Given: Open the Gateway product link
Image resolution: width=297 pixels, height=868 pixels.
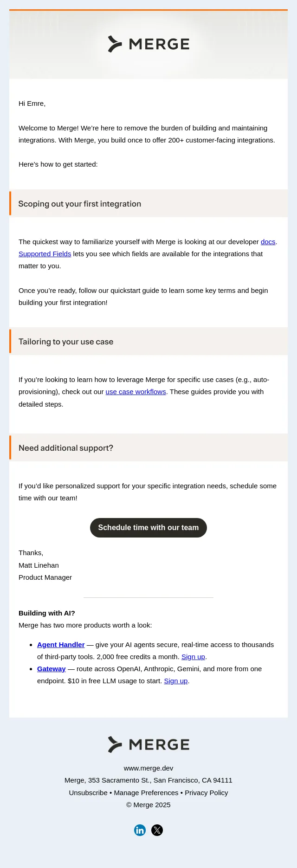Looking at the screenshot, I should 51,669.
